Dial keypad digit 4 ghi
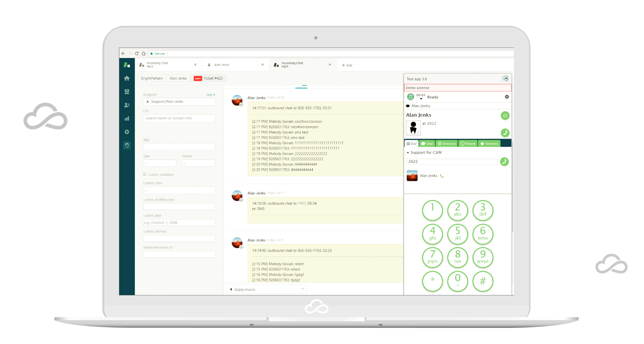The width and height of the screenshot is (644, 344). pos(432,234)
